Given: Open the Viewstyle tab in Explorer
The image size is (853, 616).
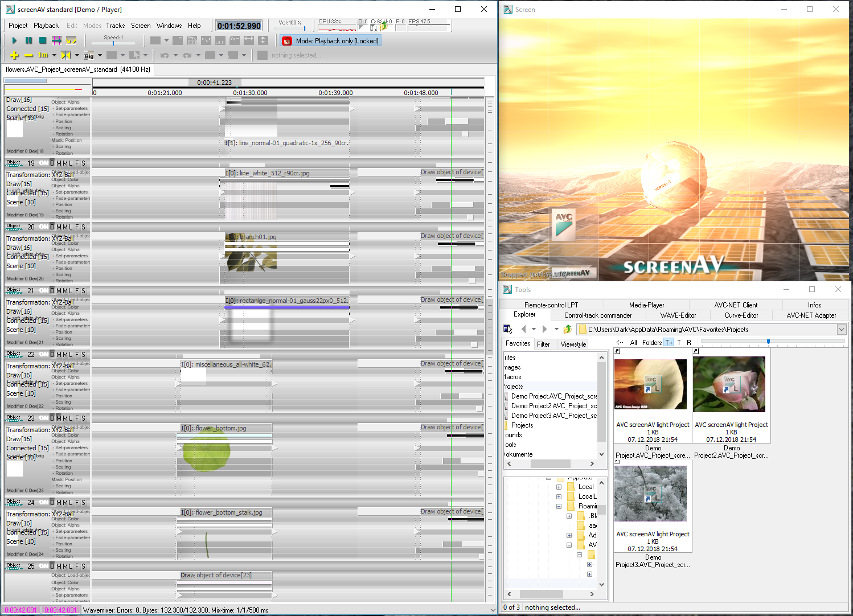Looking at the screenshot, I should click(x=573, y=344).
